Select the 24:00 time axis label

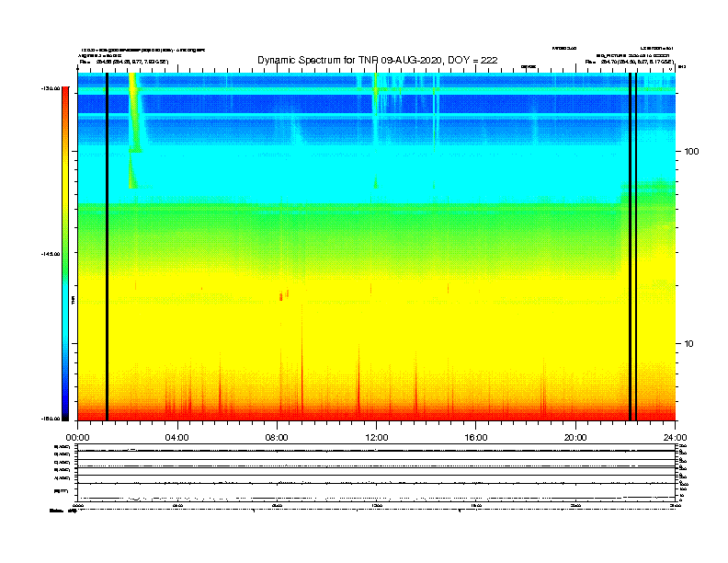coord(675,438)
